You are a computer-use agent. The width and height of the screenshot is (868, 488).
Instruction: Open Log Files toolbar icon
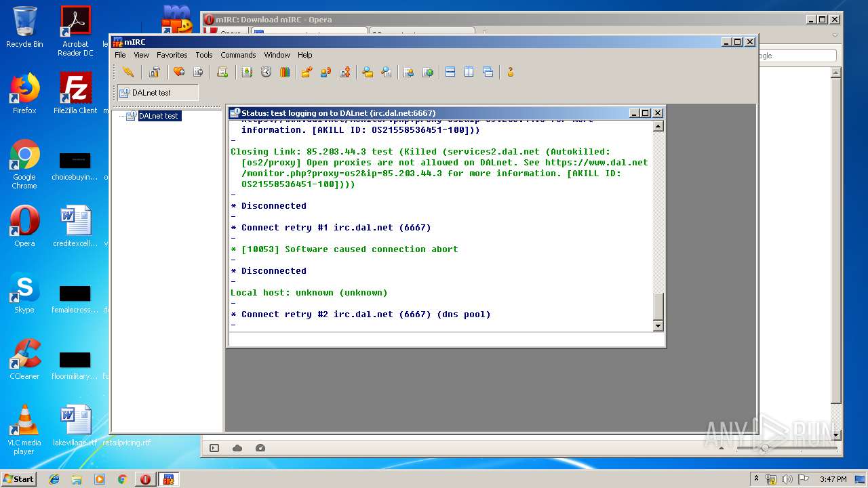tap(387, 72)
